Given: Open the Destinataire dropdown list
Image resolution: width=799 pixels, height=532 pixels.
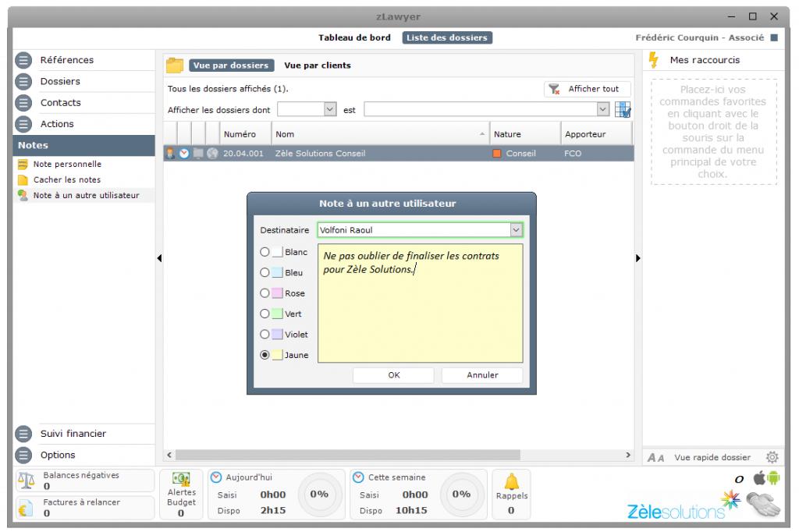Looking at the screenshot, I should [515, 230].
